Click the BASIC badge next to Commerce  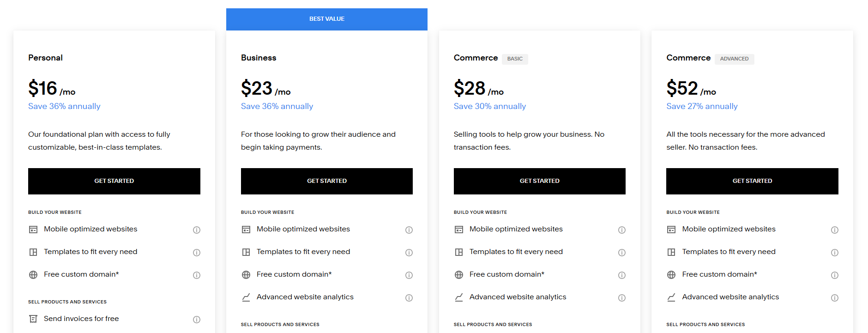pyautogui.click(x=515, y=59)
